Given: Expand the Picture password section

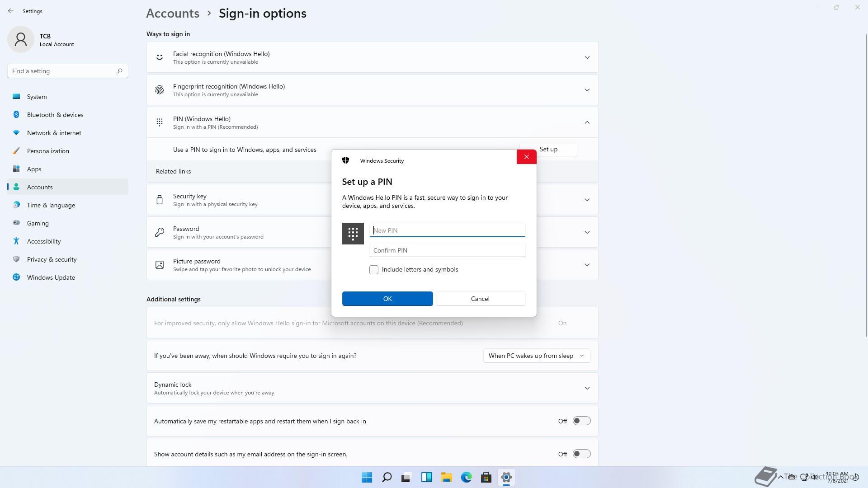Looking at the screenshot, I should 587,265.
